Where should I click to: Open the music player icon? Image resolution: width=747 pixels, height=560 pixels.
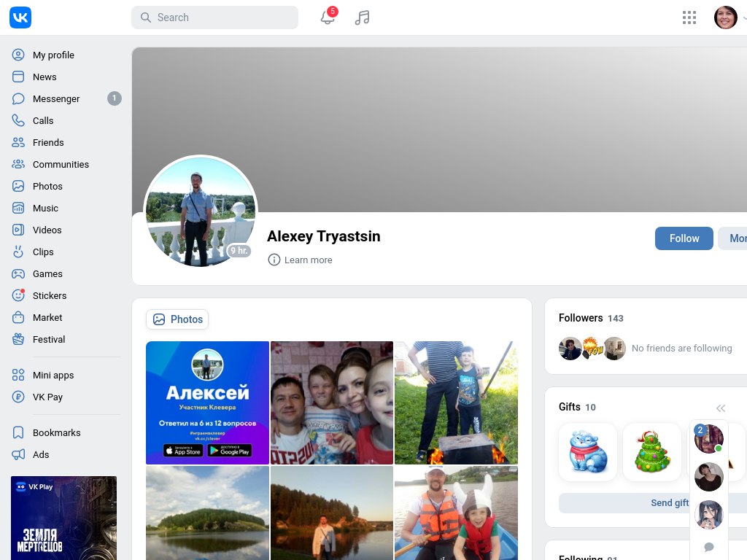[x=362, y=18]
